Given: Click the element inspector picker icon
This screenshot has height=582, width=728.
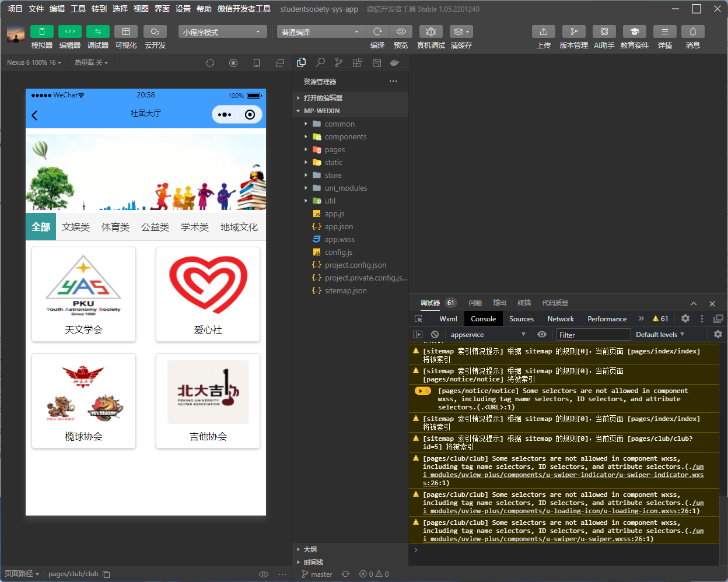Looking at the screenshot, I should tap(418, 319).
